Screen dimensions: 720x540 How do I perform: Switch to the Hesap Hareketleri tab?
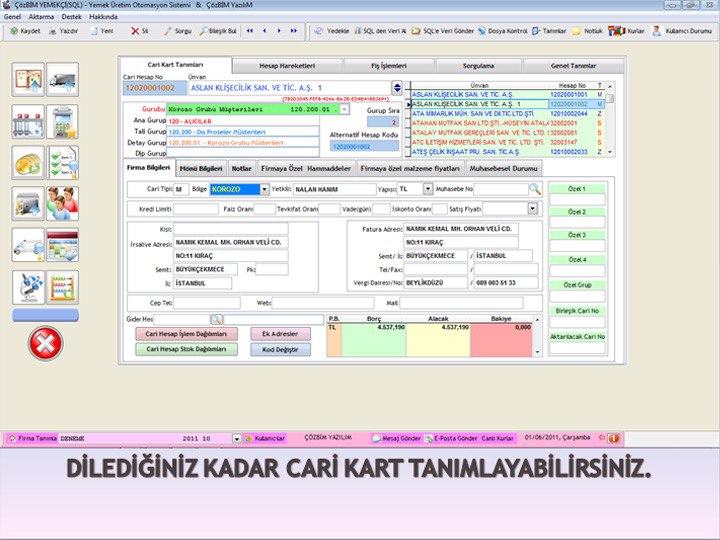click(287, 64)
